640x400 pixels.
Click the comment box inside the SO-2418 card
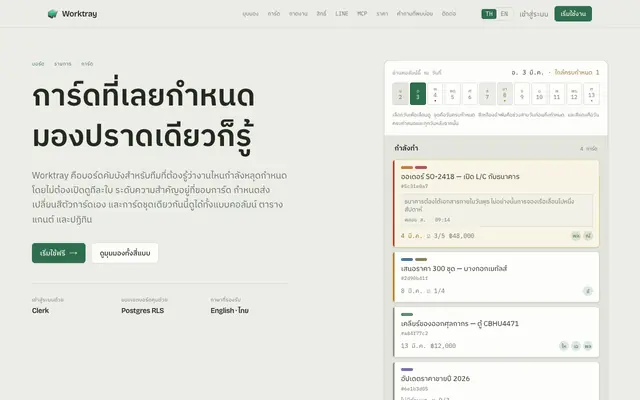pyautogui.click(x=497, y=210)
